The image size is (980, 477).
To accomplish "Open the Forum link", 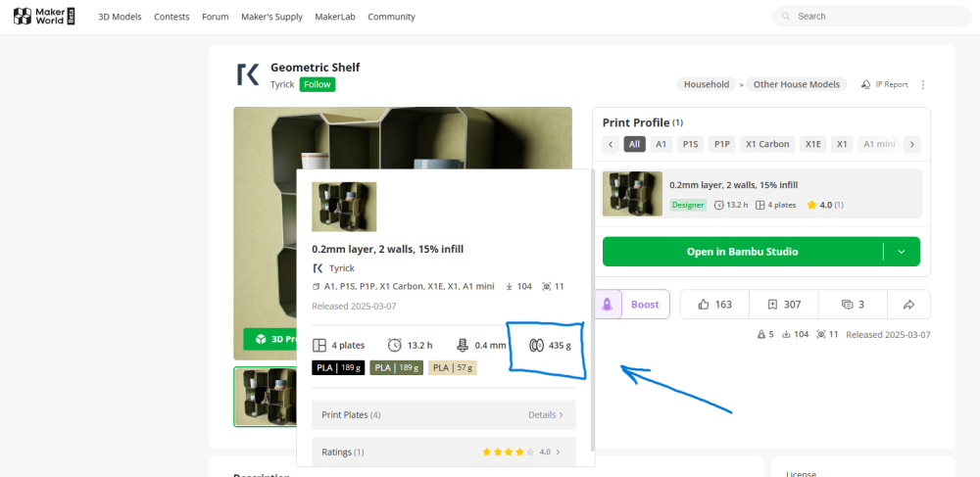I will pyautogui.click(x=215, y=17).
